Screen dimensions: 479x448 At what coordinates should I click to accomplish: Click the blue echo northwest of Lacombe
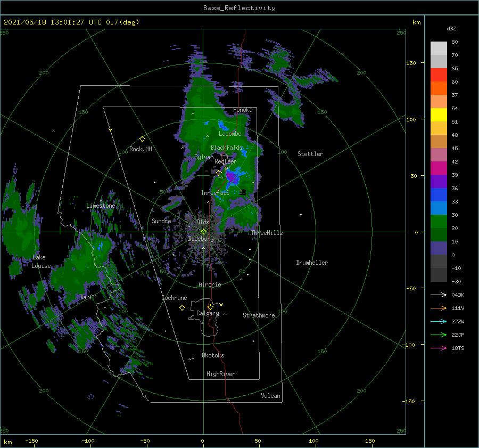click(222, 125)
